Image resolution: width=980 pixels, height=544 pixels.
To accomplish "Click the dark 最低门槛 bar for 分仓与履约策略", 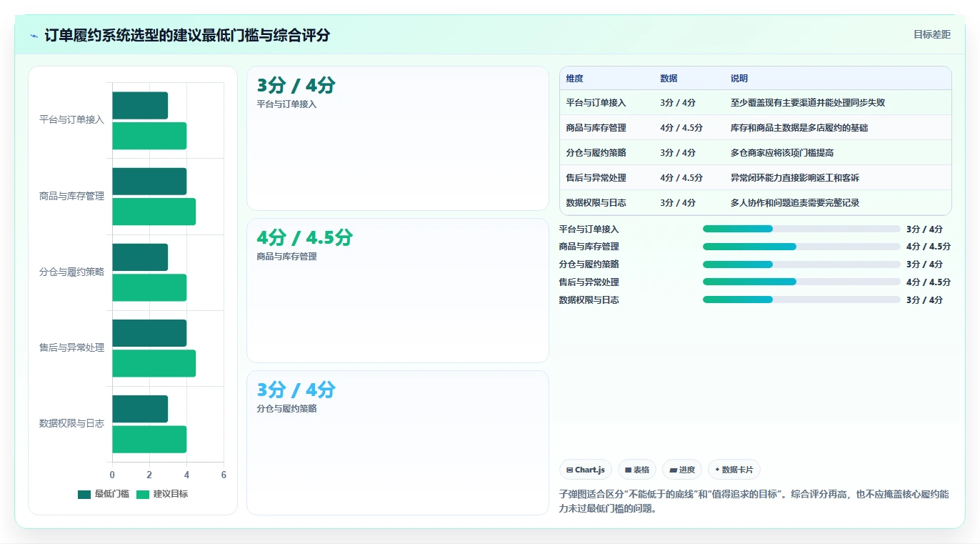I will (x=140, y=257).
